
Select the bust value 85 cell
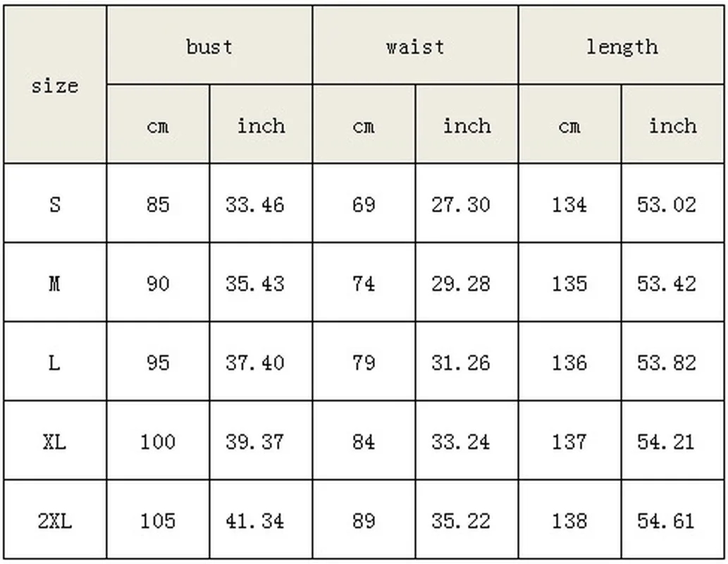(x=158, y=204)
